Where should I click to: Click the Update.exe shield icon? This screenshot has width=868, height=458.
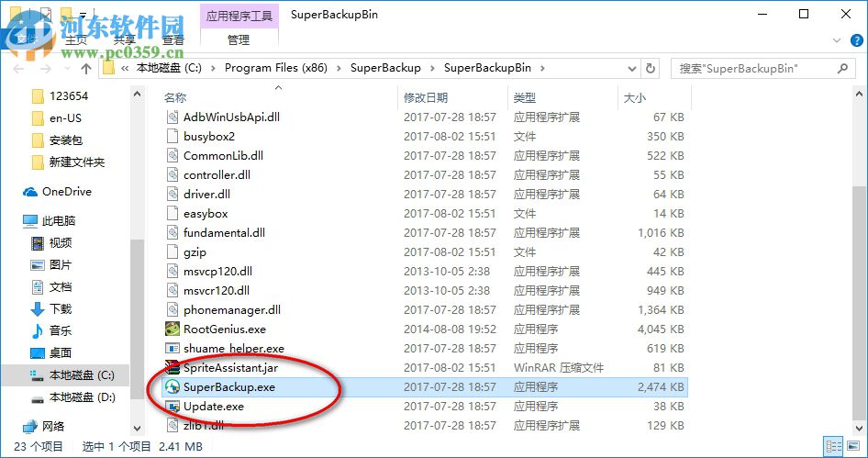pos(172,407)
